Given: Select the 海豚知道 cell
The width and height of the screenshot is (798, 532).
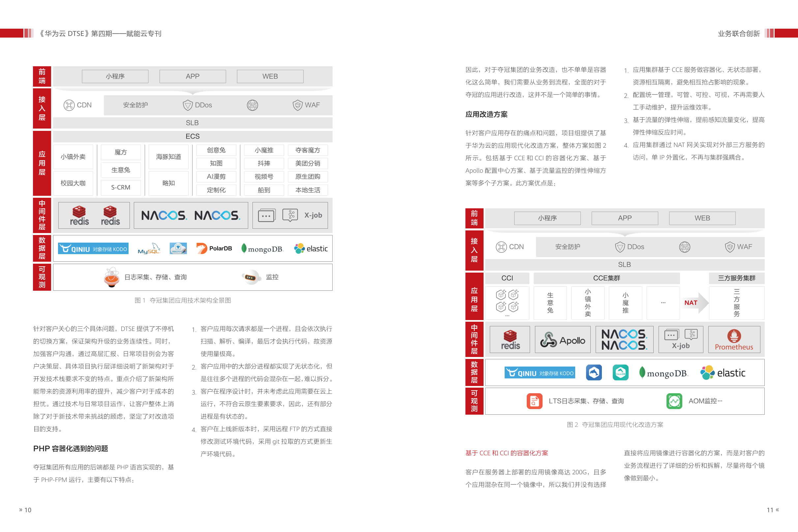Looking at the screenshot, I should [x=169, y=157].
